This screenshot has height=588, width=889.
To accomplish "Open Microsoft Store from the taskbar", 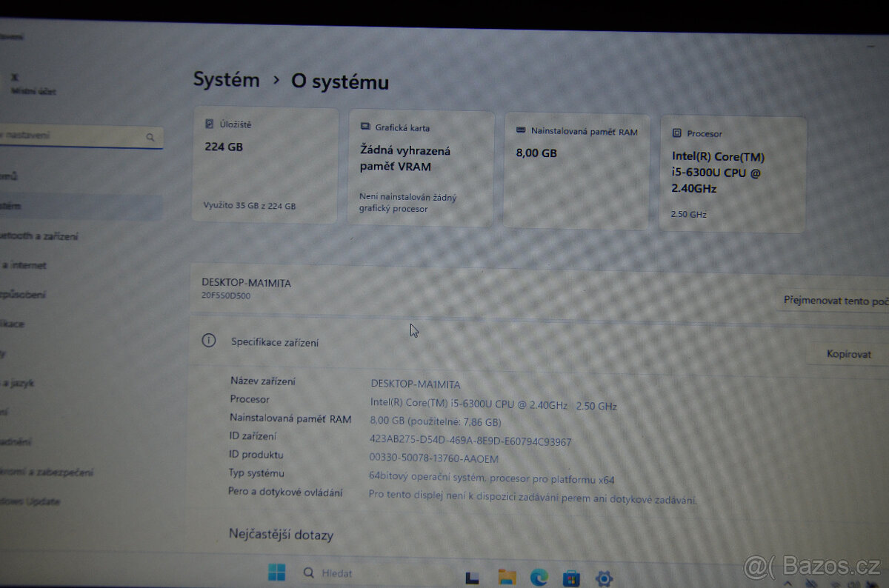I will click(x=570, y=576).
